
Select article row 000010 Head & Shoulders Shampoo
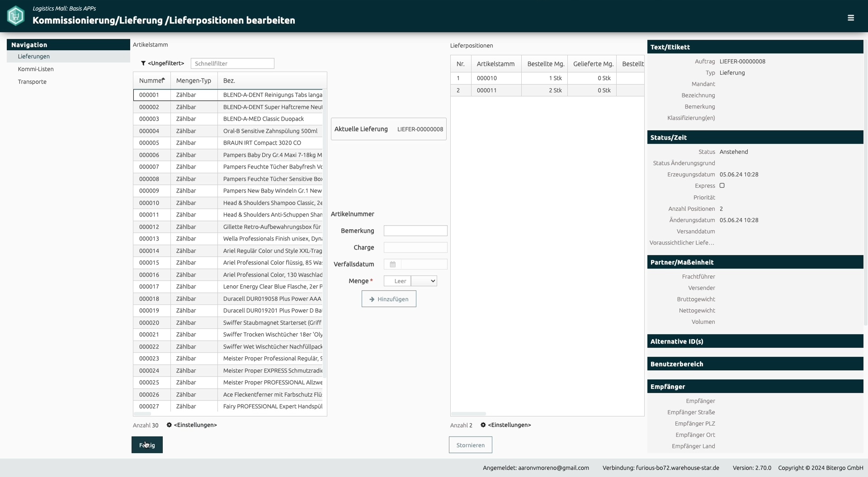tap(228, 203)
